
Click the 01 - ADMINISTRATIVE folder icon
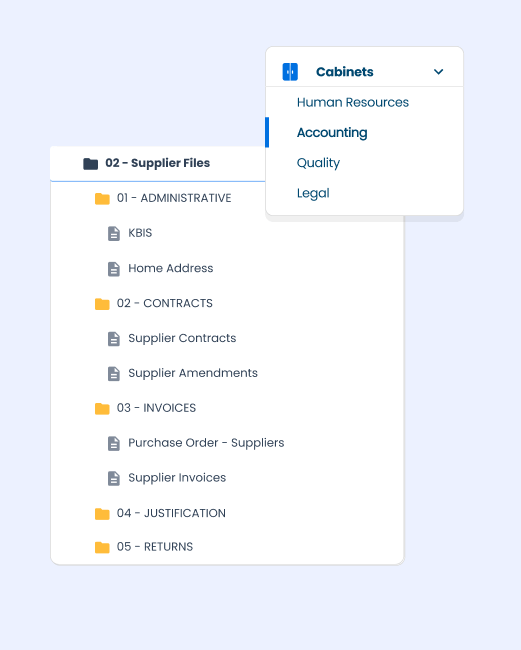[x=102, y=199]
